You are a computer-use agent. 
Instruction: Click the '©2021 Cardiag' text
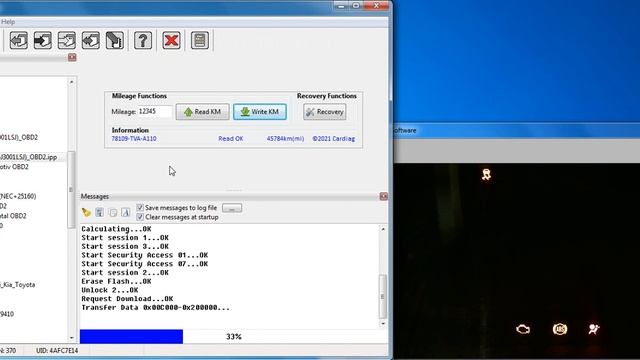pos(333,138)
